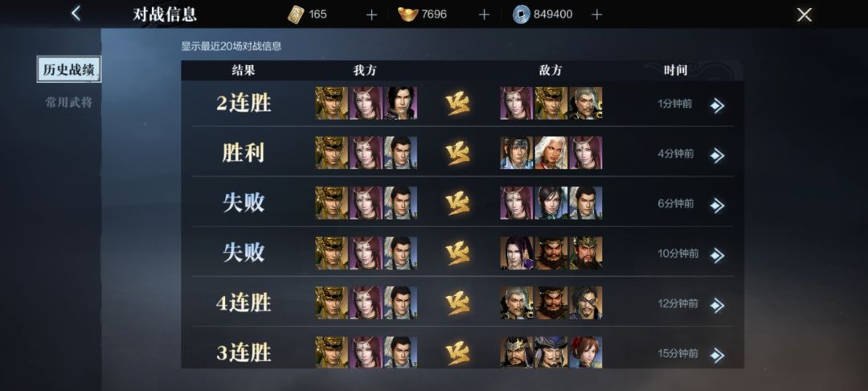
Task: Add more copper coins with plus icon
Action: [596, 15]
